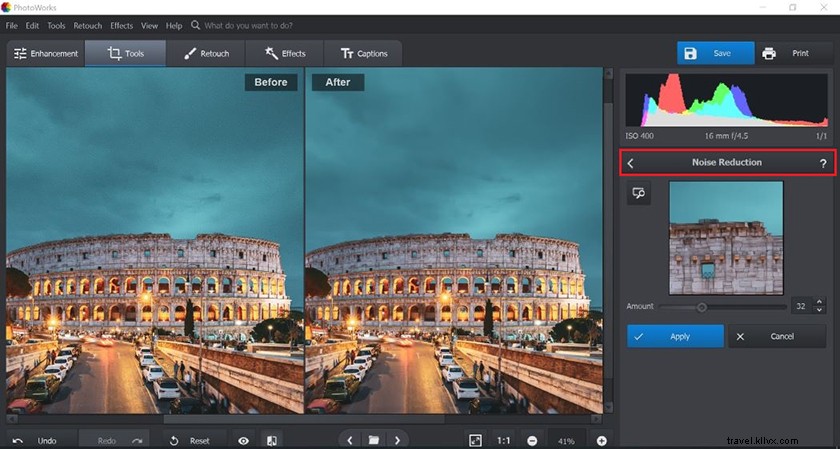Click the 'What do you want to do?' search field

(x=248, y=25)
